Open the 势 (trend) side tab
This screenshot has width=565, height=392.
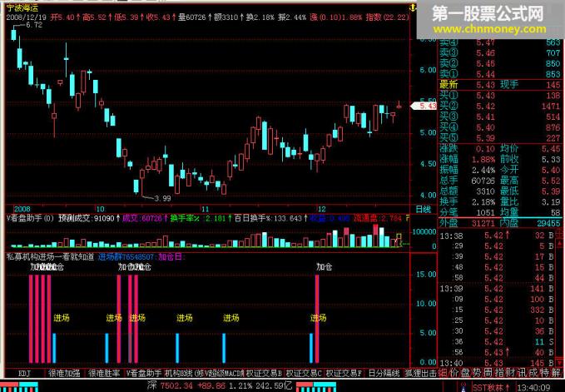coord(478,373)
